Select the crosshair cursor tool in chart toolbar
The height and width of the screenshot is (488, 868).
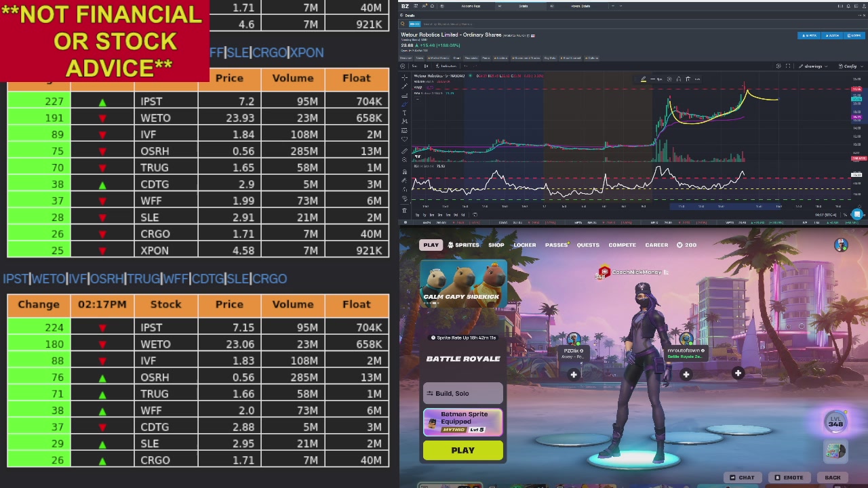[405, 79]
